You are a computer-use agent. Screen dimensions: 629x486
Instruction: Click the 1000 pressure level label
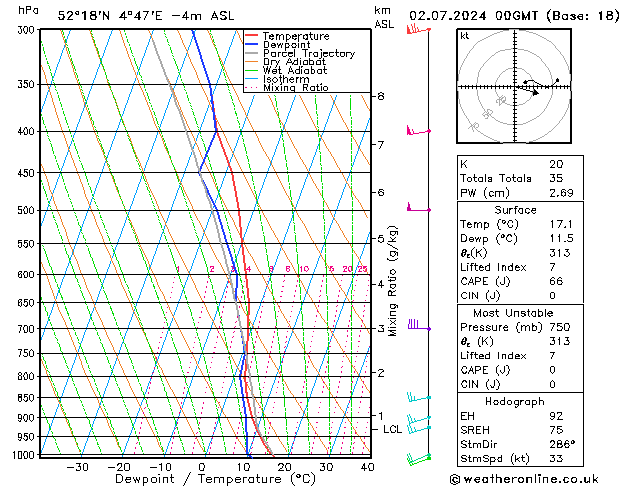coord(25,455)
